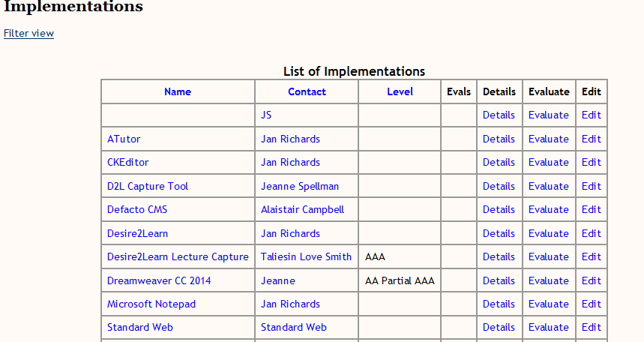Edit the Dreamweaver CC 2014 entry

click(x=592, y=280)
